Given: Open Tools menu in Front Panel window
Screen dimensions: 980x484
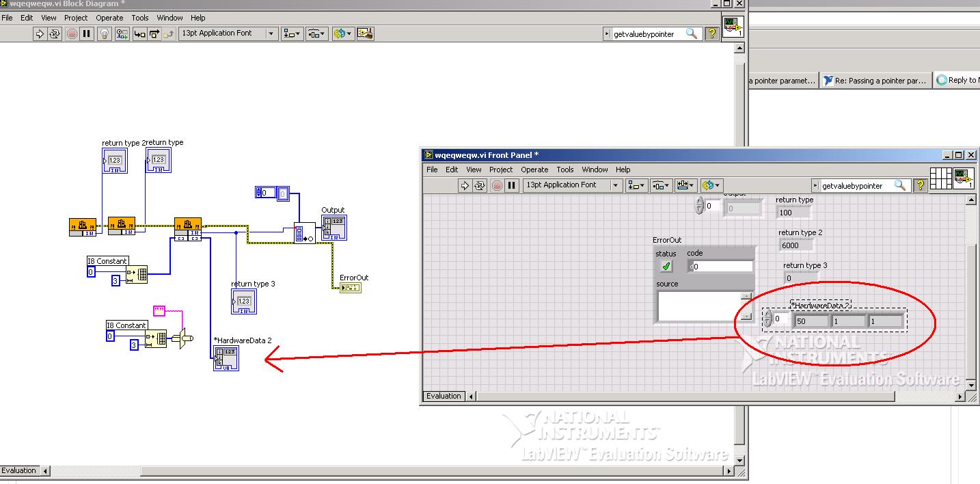Looking at the screenshot, I should [x=565, y=170].
